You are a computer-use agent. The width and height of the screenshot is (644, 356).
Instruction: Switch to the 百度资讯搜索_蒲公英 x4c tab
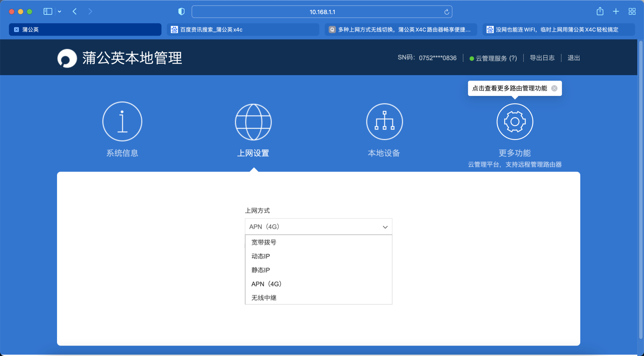tap(243, 30)
